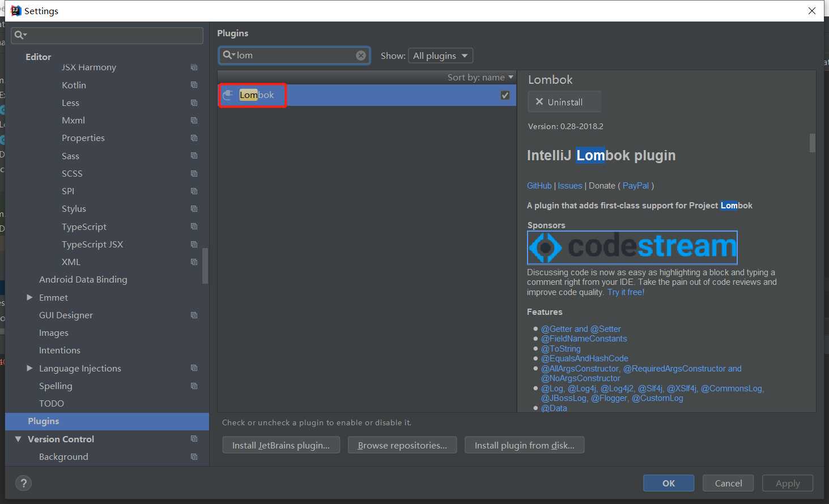Image resolution: width=829 pixels, height=504 pixels.
Task: Click the project-level icon beside TypeScript
Action: pos(194,227)
